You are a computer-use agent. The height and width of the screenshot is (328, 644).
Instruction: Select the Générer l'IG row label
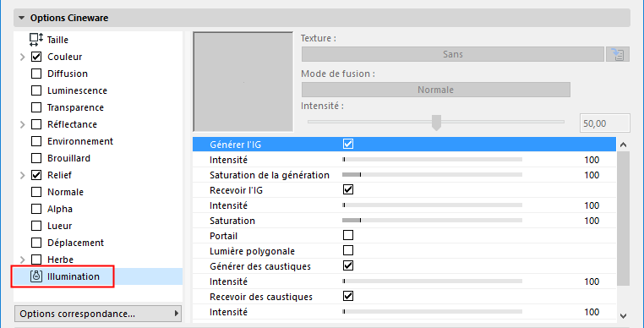click(235, 145)
